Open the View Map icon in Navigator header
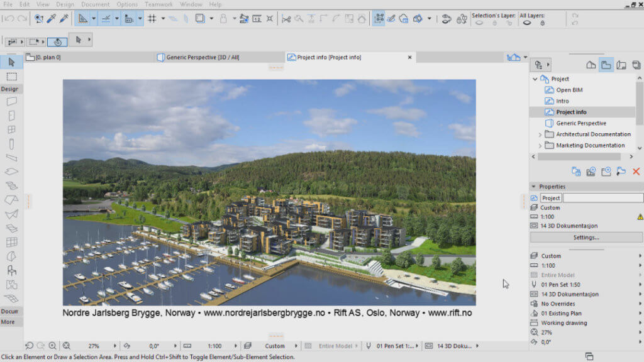 [x=606, y=65]
